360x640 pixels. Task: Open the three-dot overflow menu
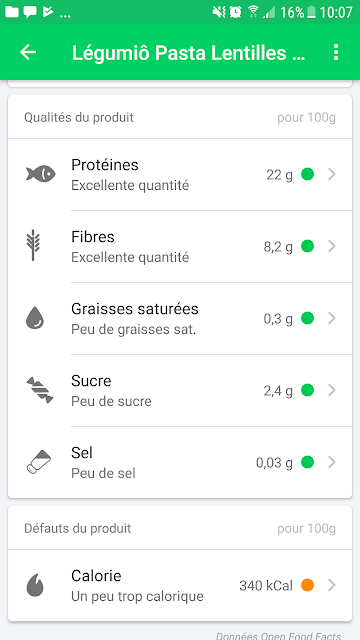336,52
